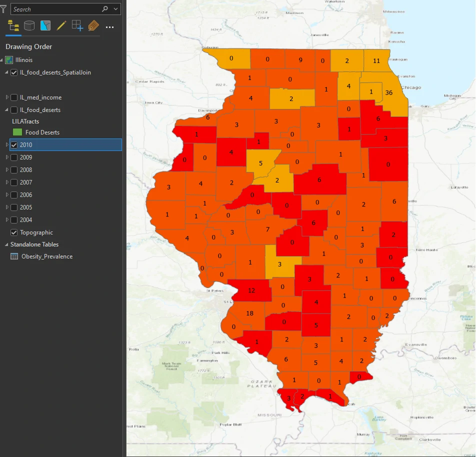This screenshot has height=457, width=476.
Task: Check the 2005 layer box
Action: pos(14,207)
